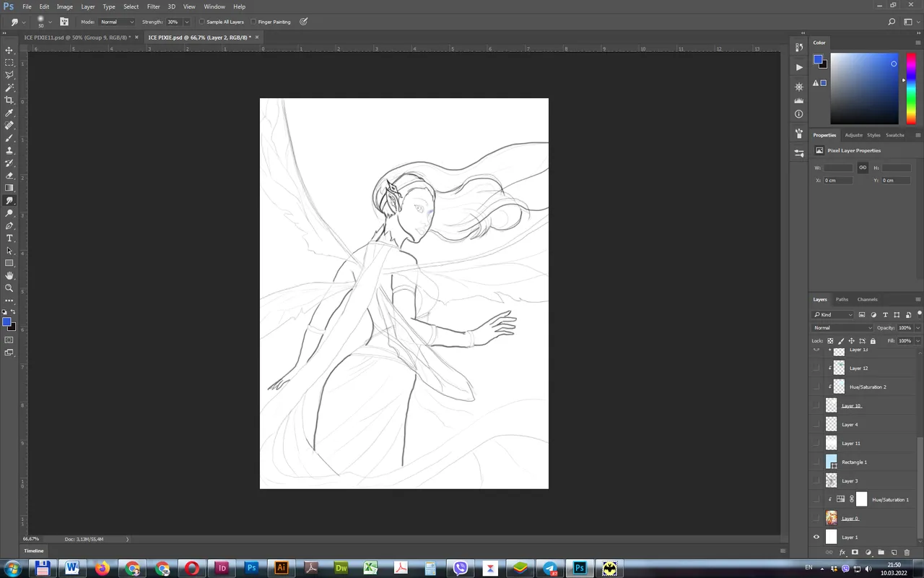Add a layer style via the fx icon

pyautogui.click(x=842, y=553)
